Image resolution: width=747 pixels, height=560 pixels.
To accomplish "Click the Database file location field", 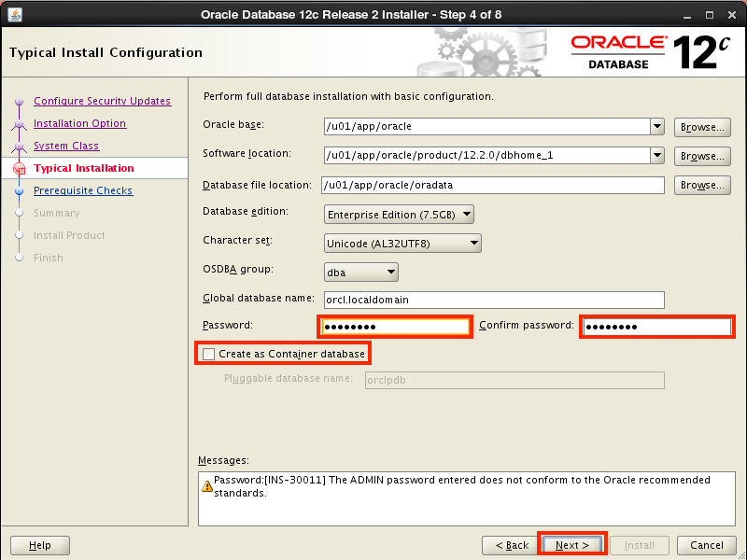I will pos(493,185).
